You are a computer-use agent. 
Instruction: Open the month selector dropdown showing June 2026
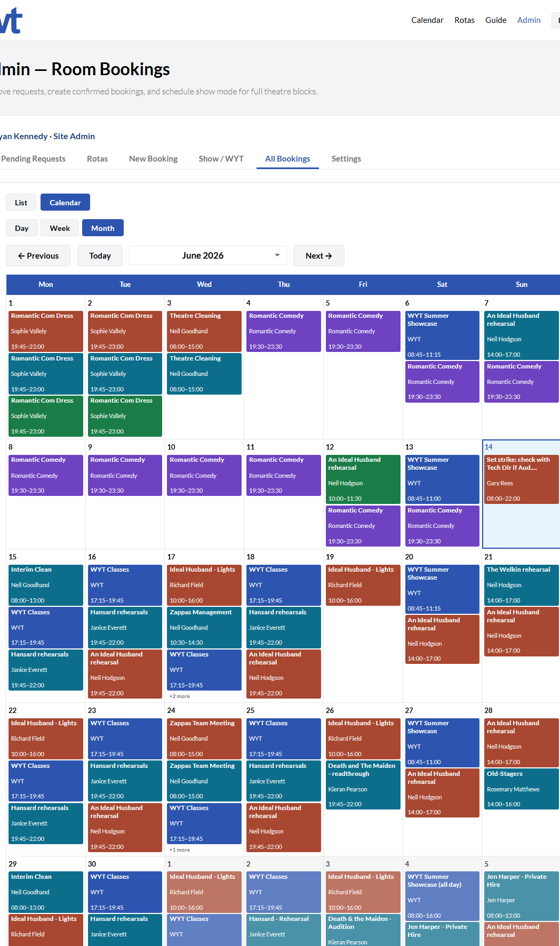coord(207,255)
